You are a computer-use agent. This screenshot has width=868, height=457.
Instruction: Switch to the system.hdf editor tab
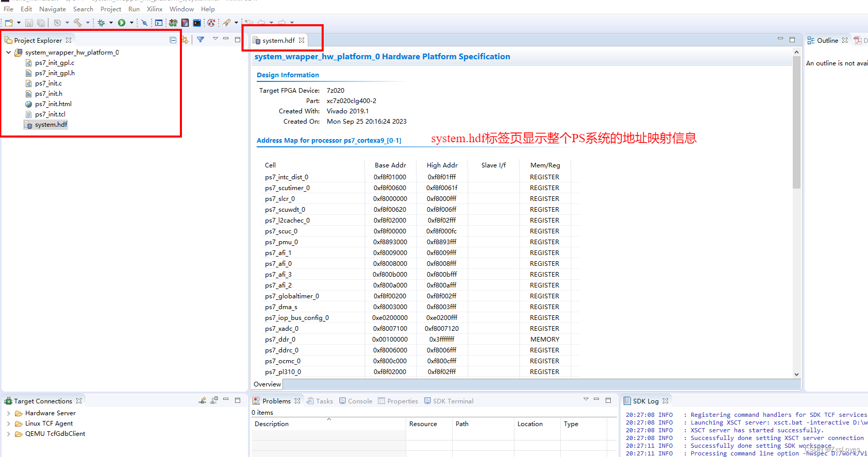coord(278,41)
